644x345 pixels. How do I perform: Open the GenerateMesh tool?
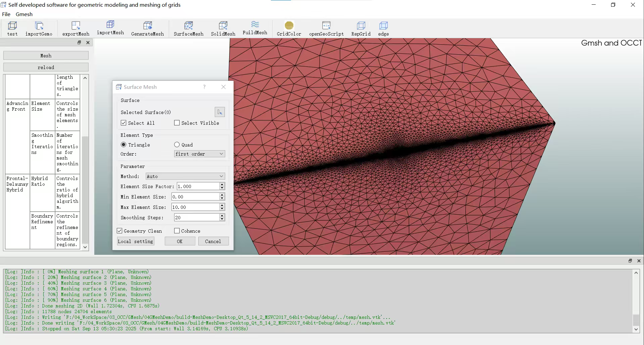pos(147,26)
